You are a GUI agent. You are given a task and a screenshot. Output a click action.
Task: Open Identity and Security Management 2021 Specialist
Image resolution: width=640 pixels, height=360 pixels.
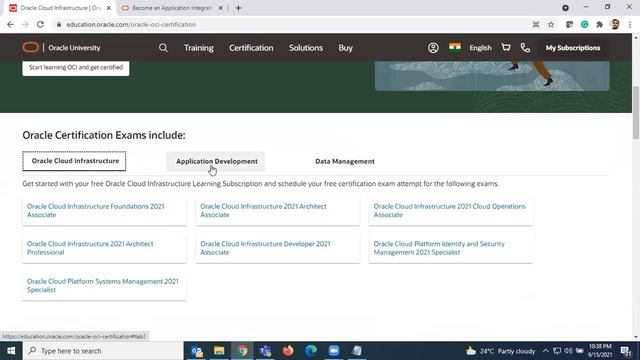click(439, 248)
